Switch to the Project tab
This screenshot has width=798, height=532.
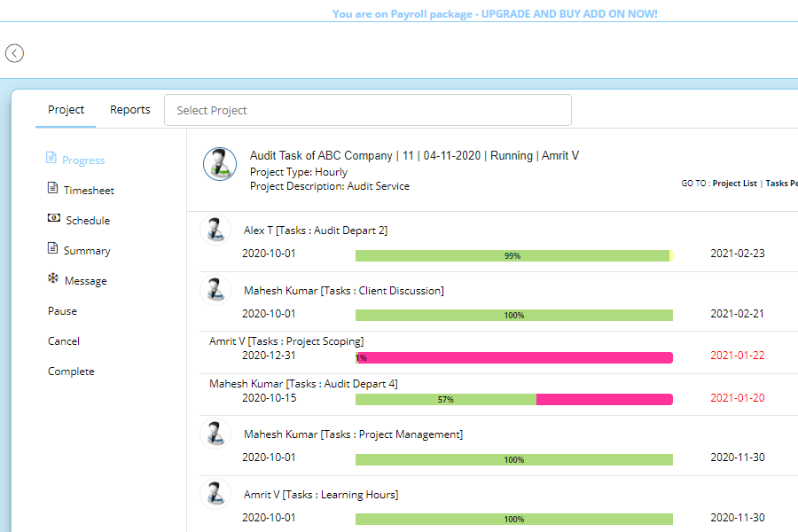tap(66, 110)
